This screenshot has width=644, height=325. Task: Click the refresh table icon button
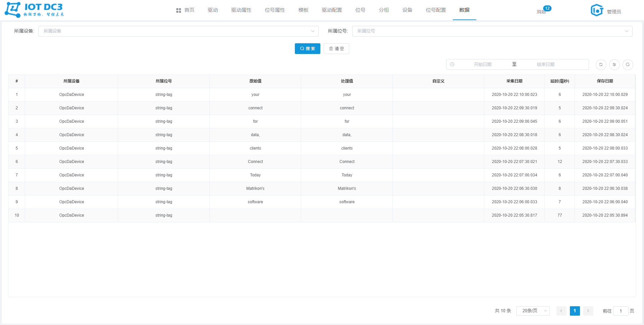click(601, 64)
